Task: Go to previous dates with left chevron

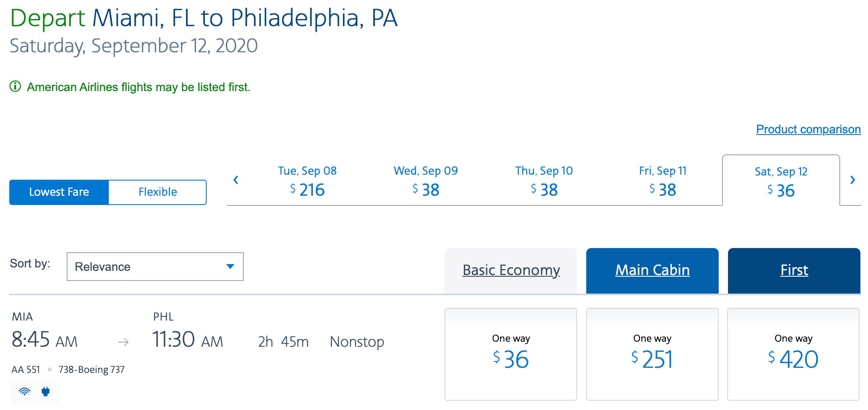Action: 236,180
